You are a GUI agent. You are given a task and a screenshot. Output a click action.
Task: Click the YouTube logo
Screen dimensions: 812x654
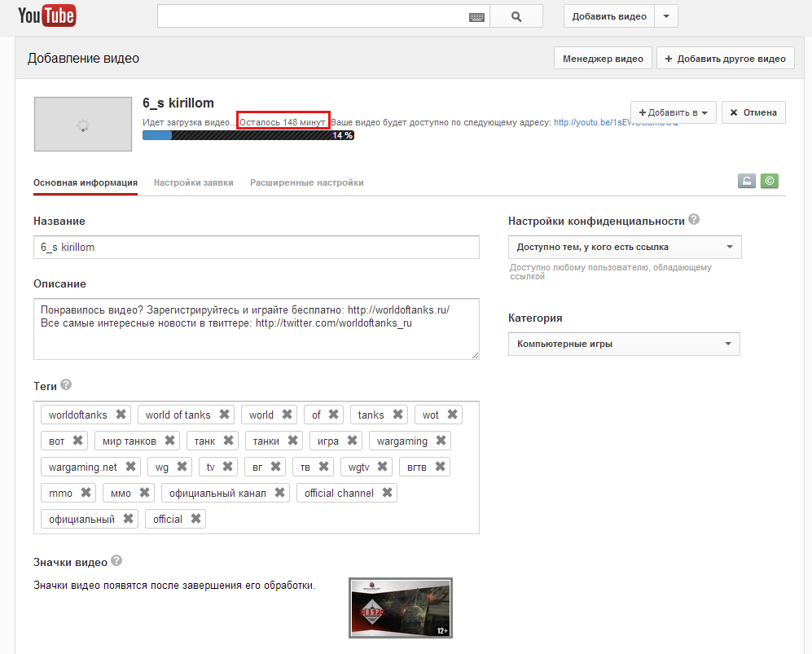47,15
